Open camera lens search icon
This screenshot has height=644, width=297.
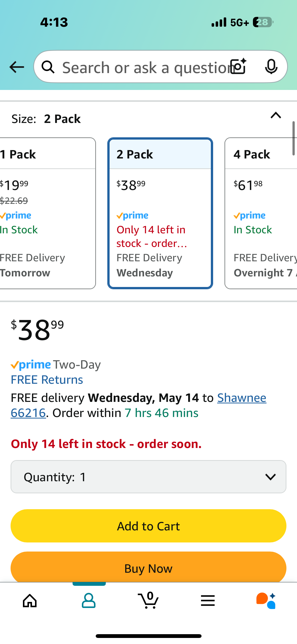pyautogui.click(x=239, y=66)
